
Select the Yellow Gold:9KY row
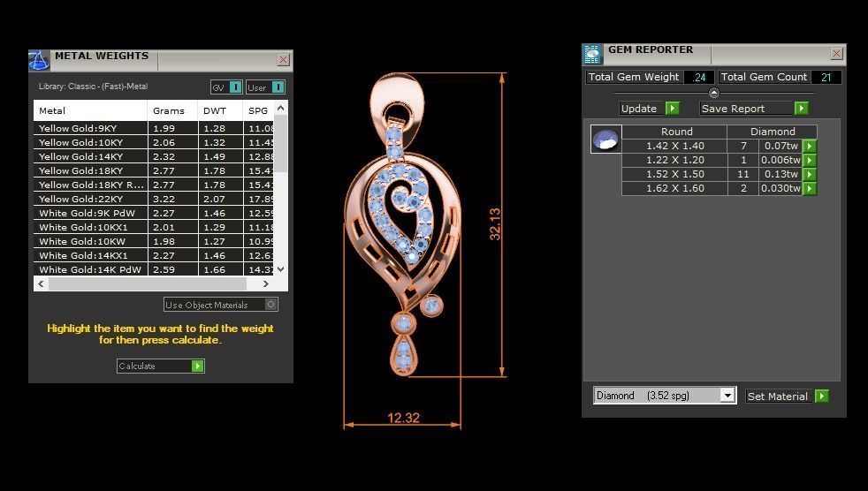[x=153, y=128]
